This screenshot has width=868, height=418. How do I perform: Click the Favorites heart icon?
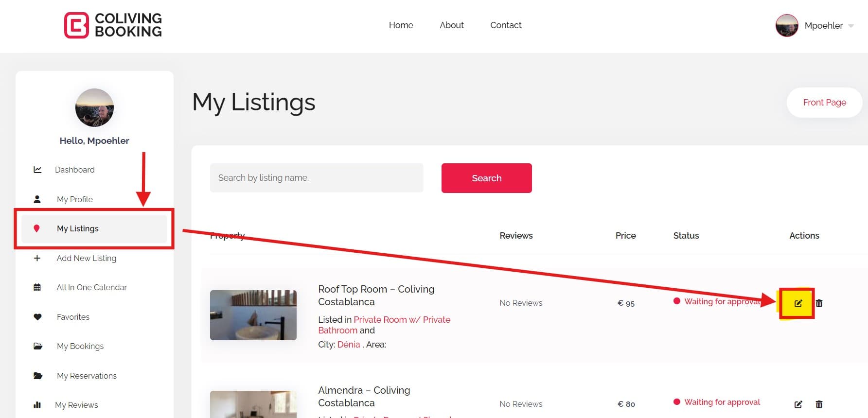pyautogui.click(x=37, y=317)
